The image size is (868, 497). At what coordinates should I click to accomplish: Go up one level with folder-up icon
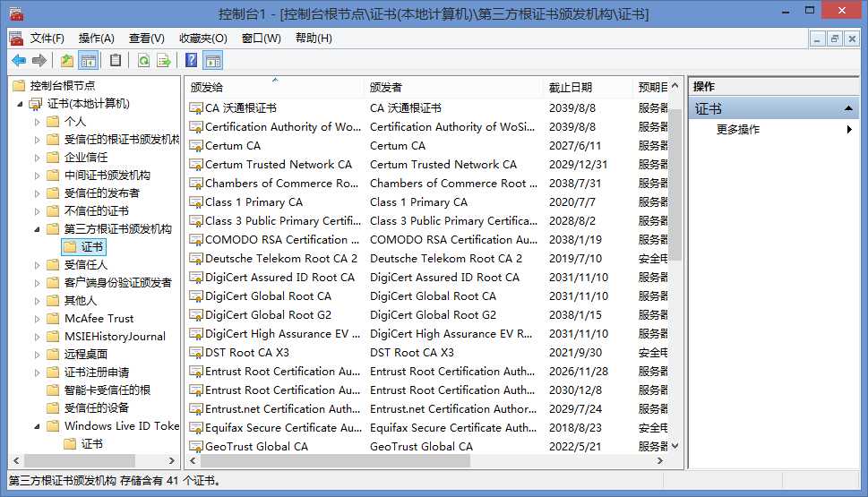[x=67, y=60]
